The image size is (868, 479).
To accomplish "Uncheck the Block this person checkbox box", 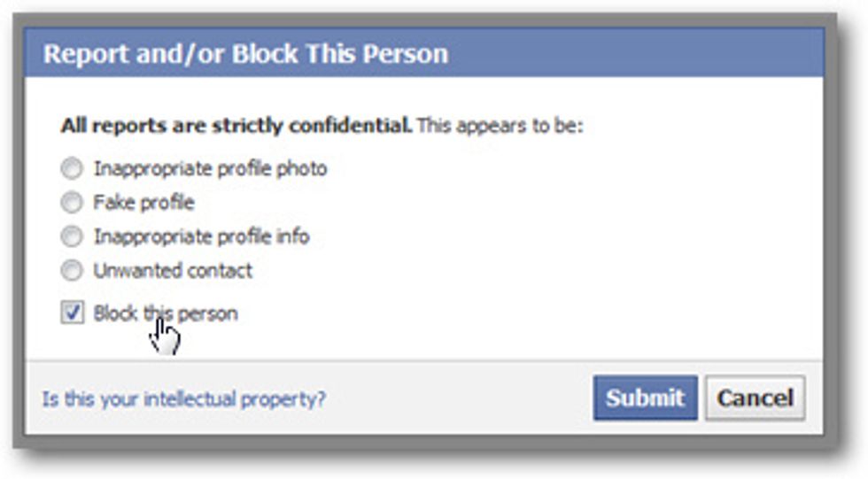I will pos(72,313).
